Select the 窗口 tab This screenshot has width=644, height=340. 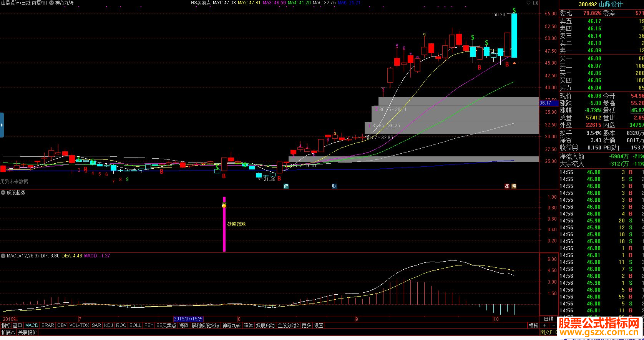pos(18,325)
